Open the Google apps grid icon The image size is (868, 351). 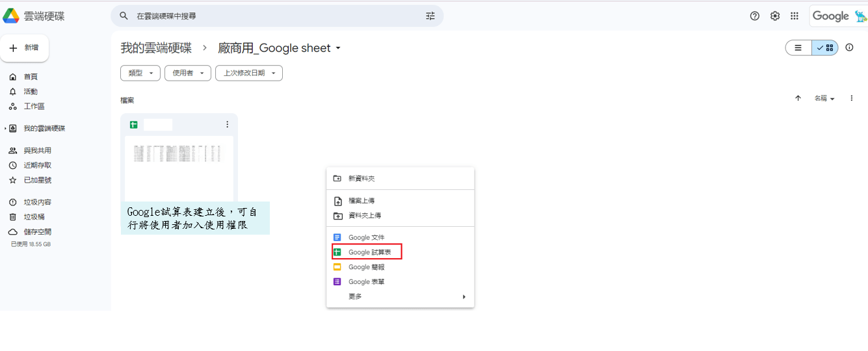tap(795, 16)
